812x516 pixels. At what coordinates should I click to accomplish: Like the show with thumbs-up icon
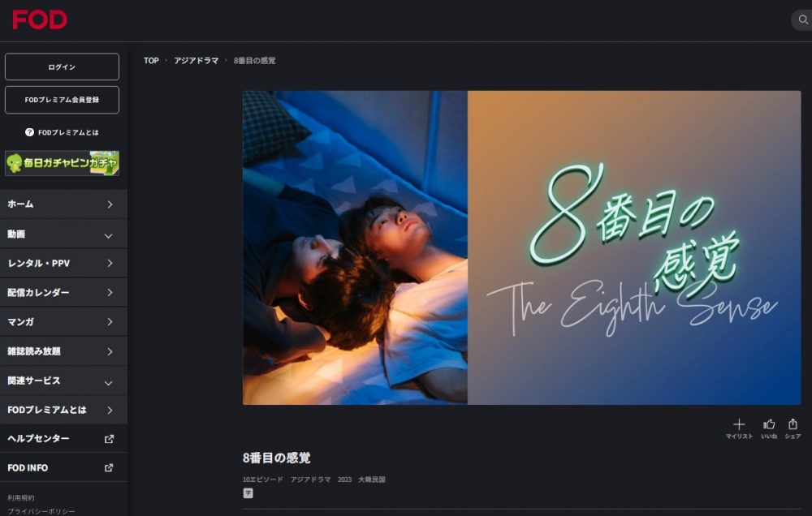coord(769,424)
